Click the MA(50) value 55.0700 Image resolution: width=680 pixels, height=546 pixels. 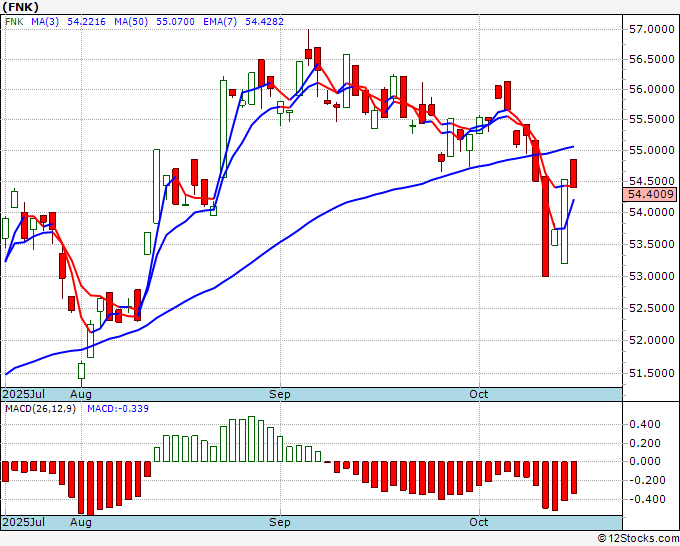click(x=175, y=21)
